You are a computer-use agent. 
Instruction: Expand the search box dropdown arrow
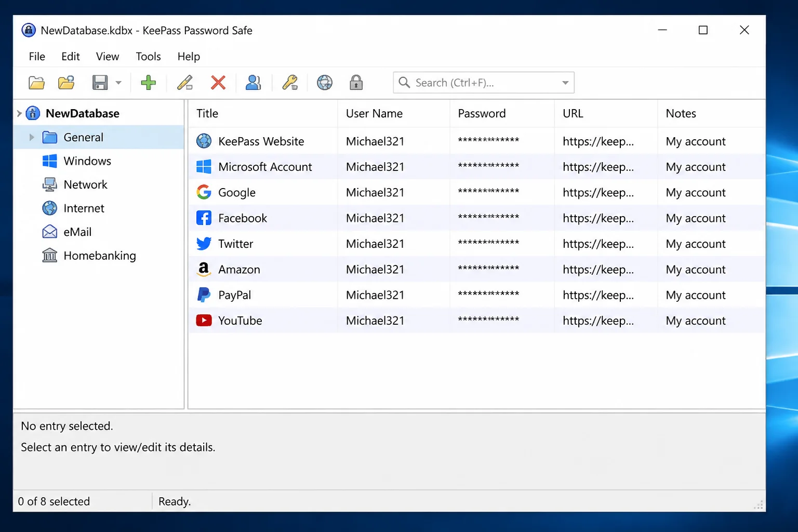(565, 83)
